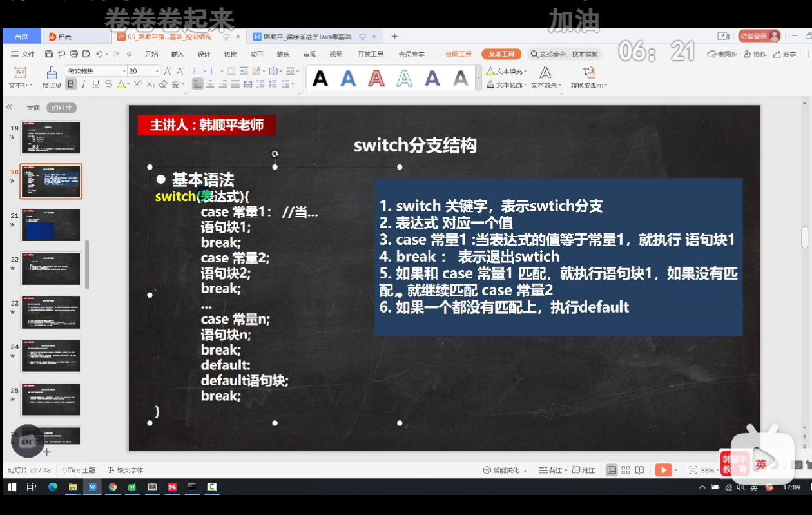Open the text fill dropdown
The height and width of the screenshot is (515, 812).
(507, 72)
